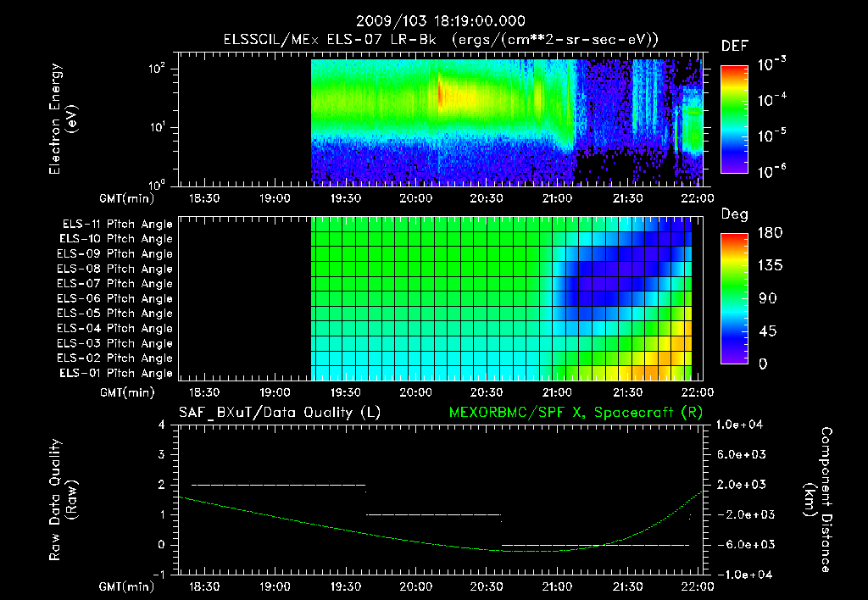Select the "ELS-07 Pitch Angle" row label
This screenshot has width=868, height=600.
click(115, 283)
